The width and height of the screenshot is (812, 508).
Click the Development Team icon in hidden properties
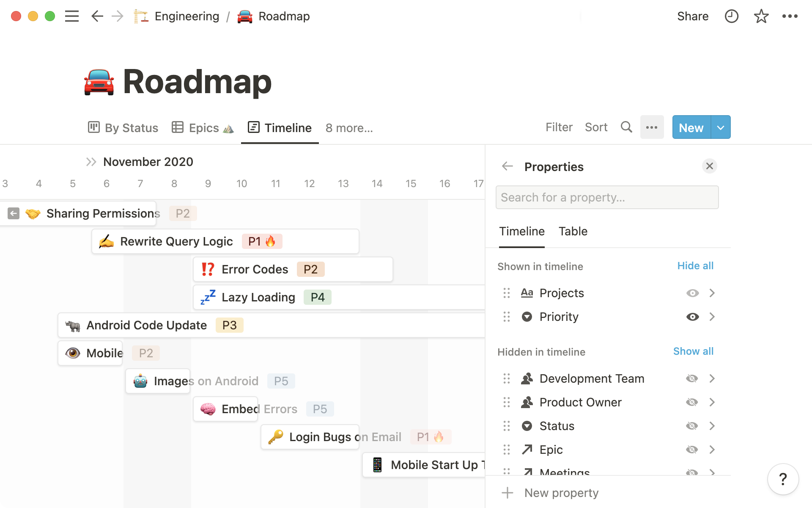[527, 378]
